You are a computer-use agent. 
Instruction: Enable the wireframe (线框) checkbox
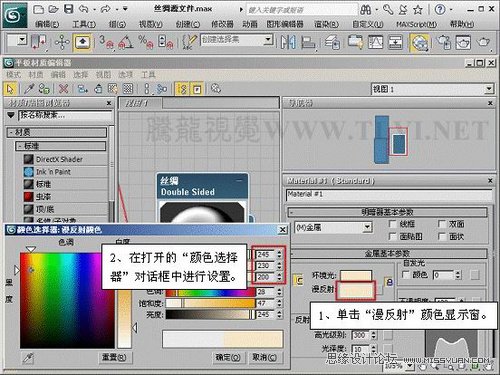(393, 224)
